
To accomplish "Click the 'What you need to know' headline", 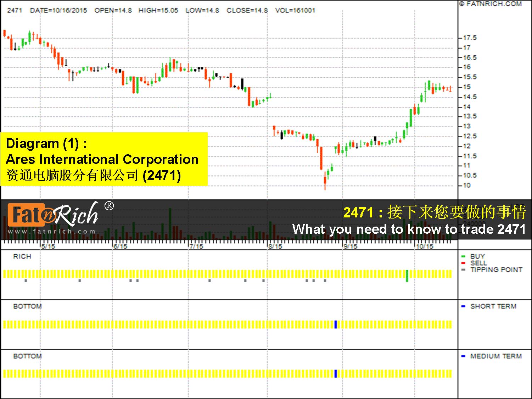I will tap(409, 229).
